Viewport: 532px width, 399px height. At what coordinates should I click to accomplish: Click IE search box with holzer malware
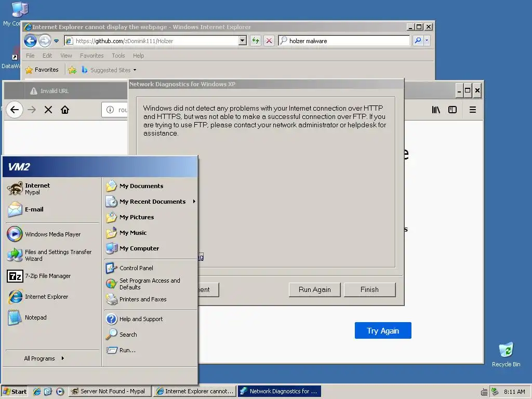[x=344, y=41]
